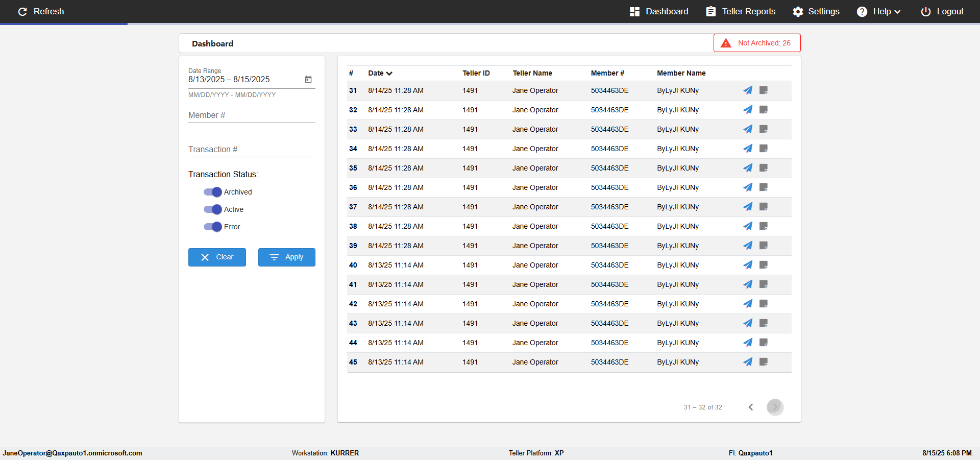Click the send icon in row 33
This screenshot has height=460, width=980.
[748, 129]
